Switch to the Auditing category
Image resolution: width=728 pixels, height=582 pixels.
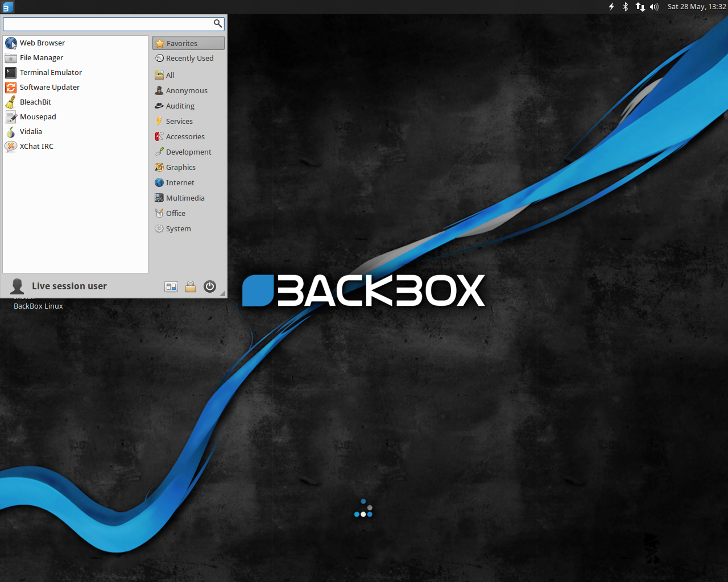(179, 106)
